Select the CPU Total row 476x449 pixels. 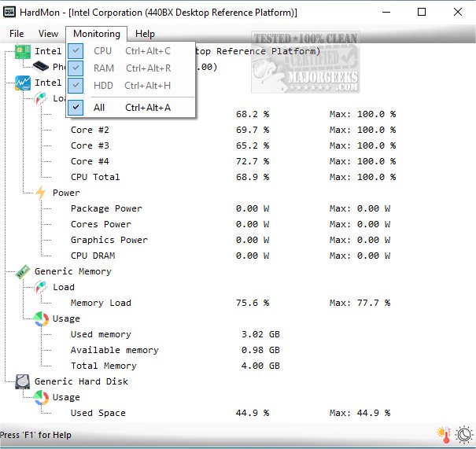tap(95, 177)
